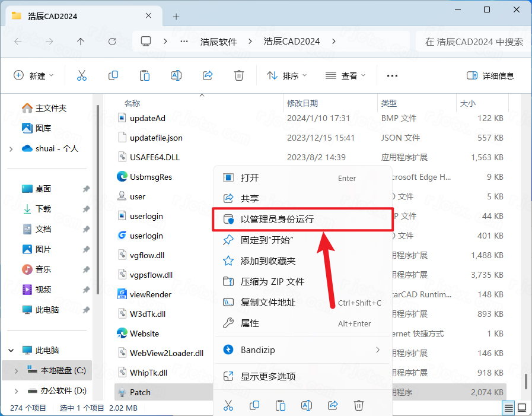Click 浩辰软件 in the breadcrumb path
This screenshot has height=416, width=532.
218,42
